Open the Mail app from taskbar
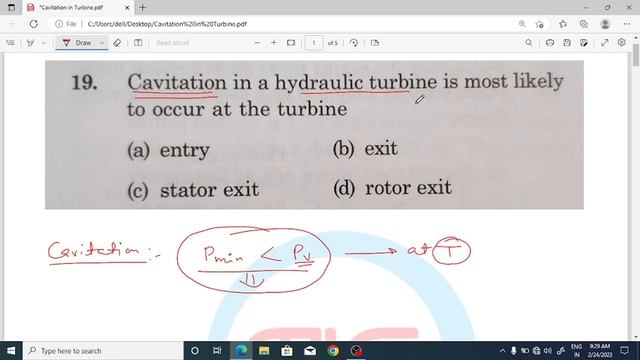 (310, 351)
